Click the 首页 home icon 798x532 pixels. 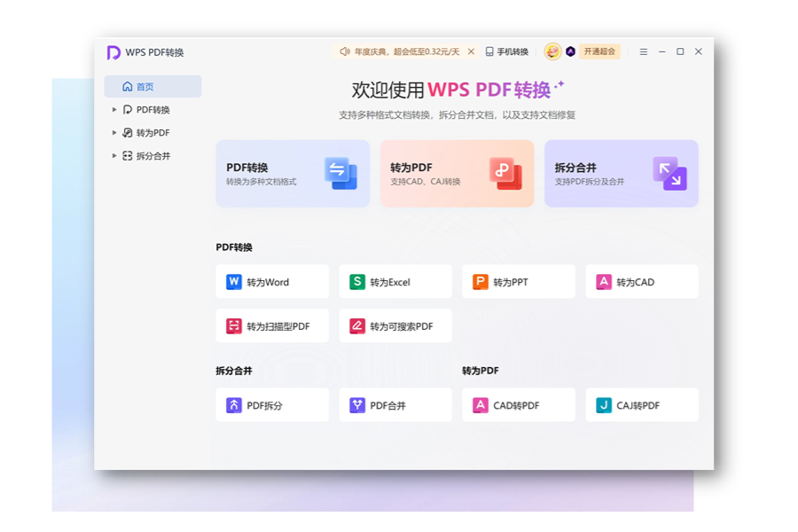127,87
